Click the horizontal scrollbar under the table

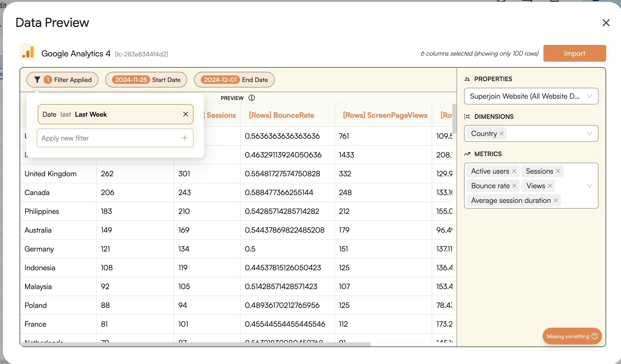click(196, 344)
